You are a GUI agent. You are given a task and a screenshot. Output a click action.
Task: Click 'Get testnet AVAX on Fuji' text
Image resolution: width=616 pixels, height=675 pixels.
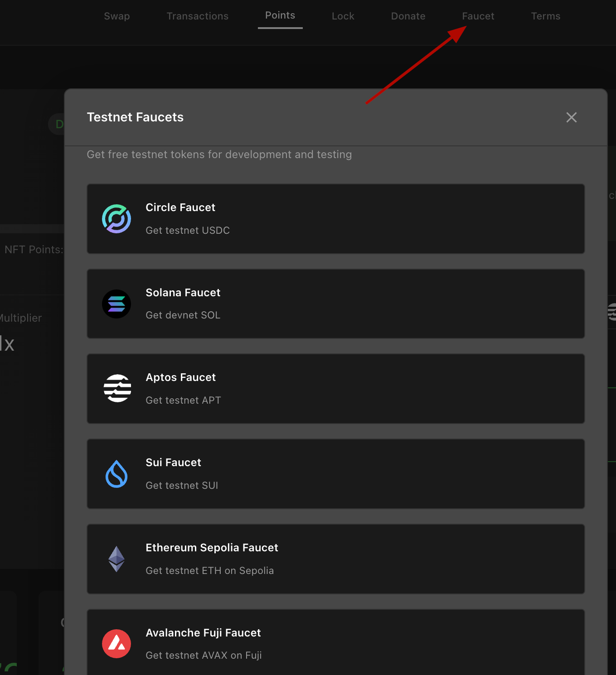[204, 656]
